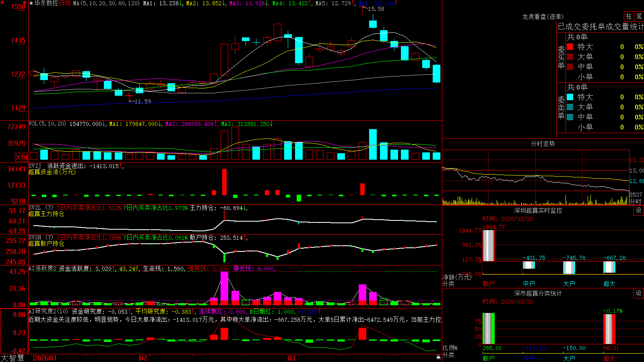Jump to the 2026/01 date marker

tap(45, 358)
